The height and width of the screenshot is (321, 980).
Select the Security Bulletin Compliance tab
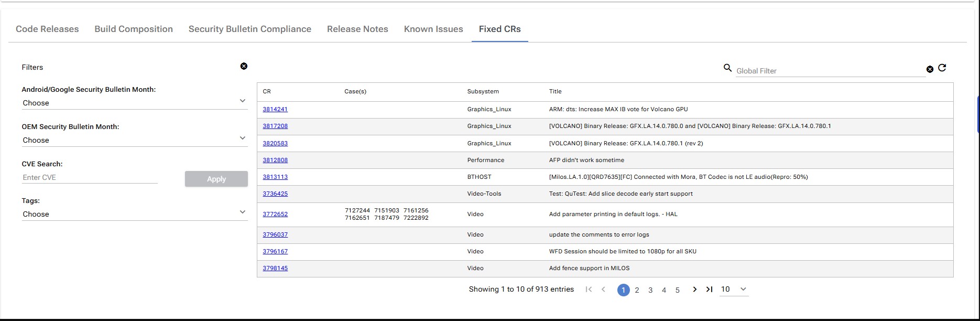coord(249,29)
